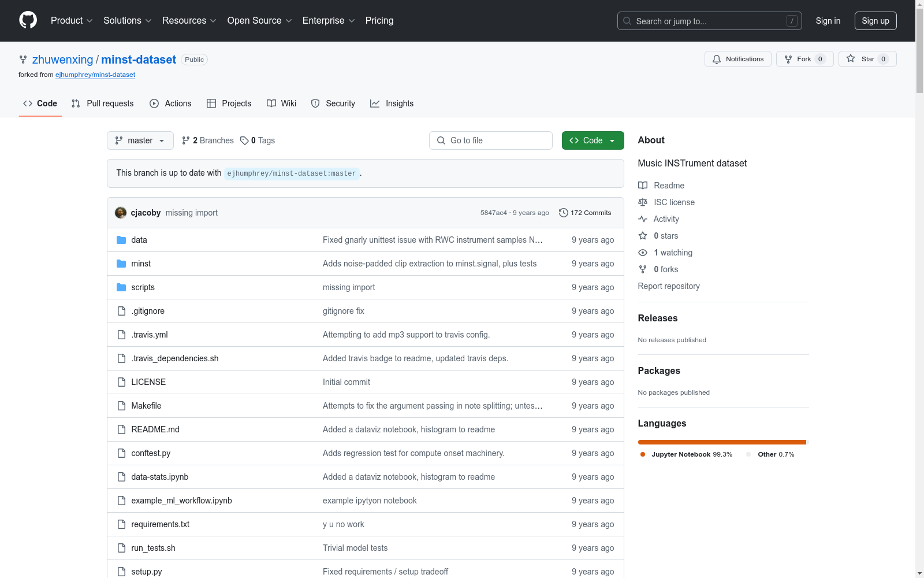This screenshot has height=578, width=924.
Task: Click the setup.py file icon
Action: 121,572
